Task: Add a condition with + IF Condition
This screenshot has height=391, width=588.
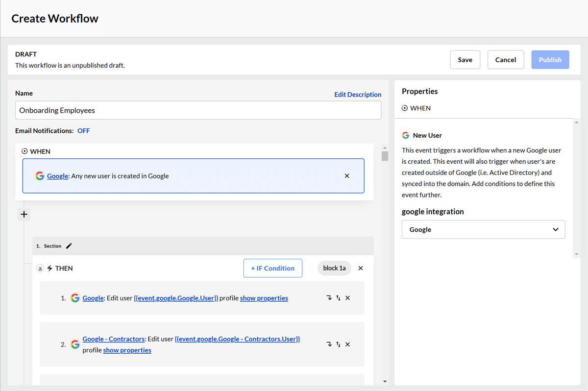Action: [272, 268]
